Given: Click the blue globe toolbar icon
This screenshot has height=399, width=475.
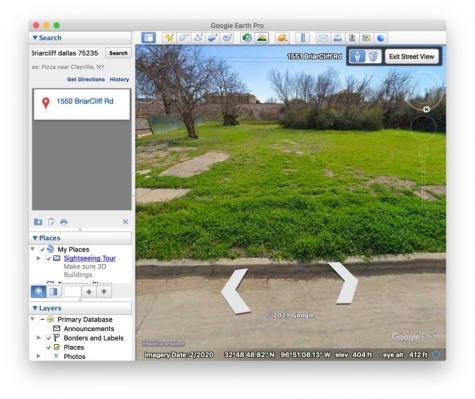Looking at the screenshot, I should click(381, 38).
